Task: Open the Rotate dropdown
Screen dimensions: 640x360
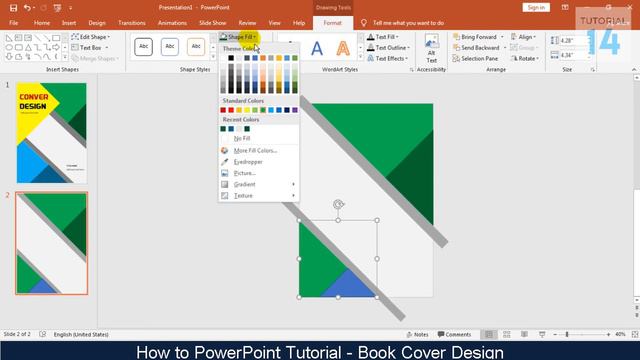Action: (525, 58)
